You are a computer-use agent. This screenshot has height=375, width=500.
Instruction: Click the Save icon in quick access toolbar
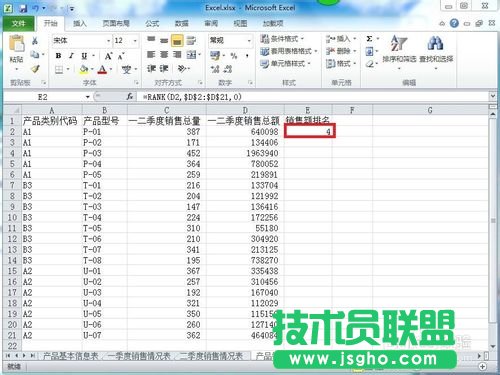click(23, 8)
